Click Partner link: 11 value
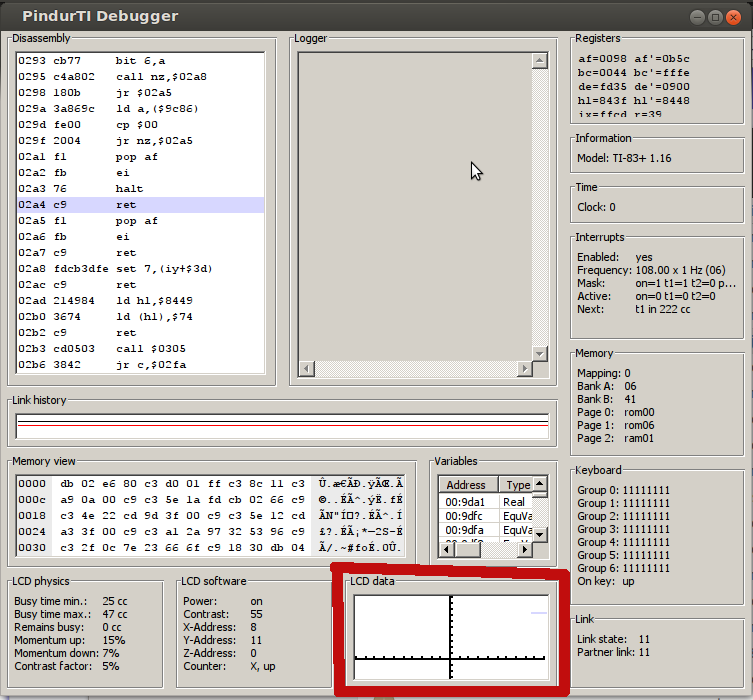Viewport: 753px width, 700px height. point(614,652)
